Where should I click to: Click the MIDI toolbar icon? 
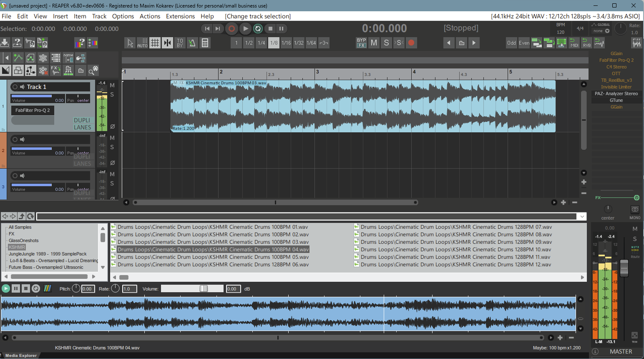[x=574, y=43]
